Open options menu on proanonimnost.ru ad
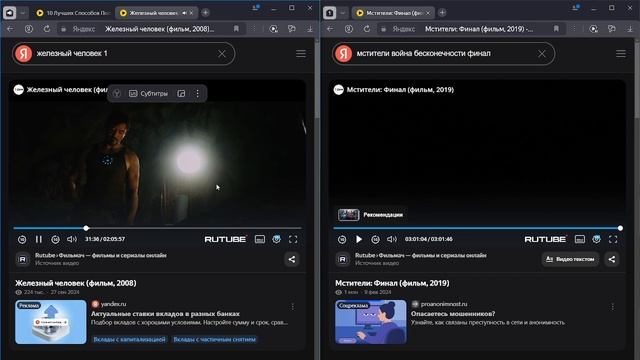Image resolution: width=640 pixels, height=360 pixels. click(x=612, y=307)
